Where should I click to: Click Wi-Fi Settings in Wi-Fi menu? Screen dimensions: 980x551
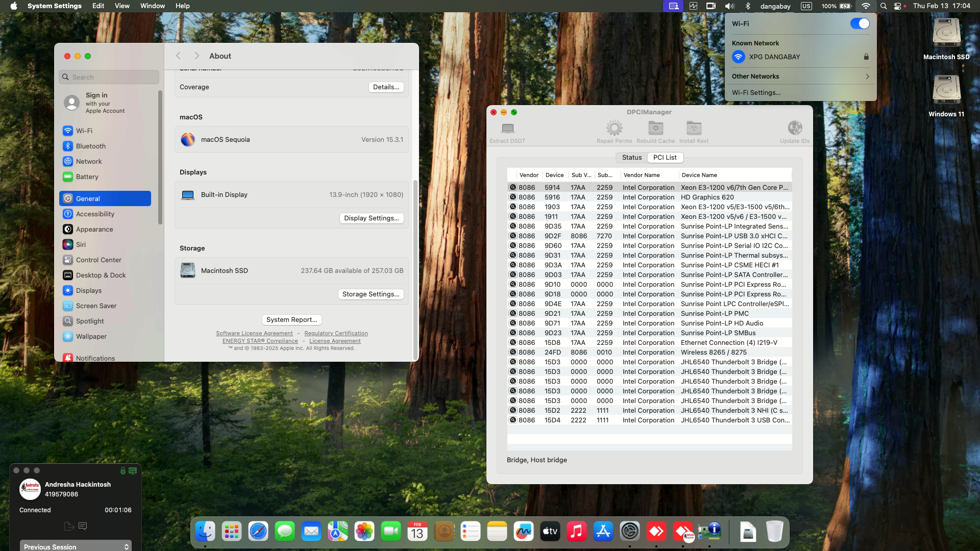tap(756, 93)
